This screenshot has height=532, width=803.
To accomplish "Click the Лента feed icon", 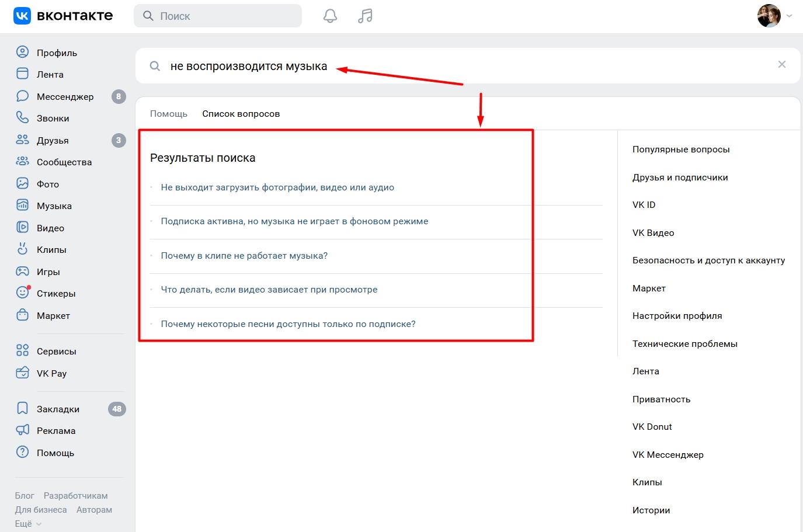I will 22,74.
